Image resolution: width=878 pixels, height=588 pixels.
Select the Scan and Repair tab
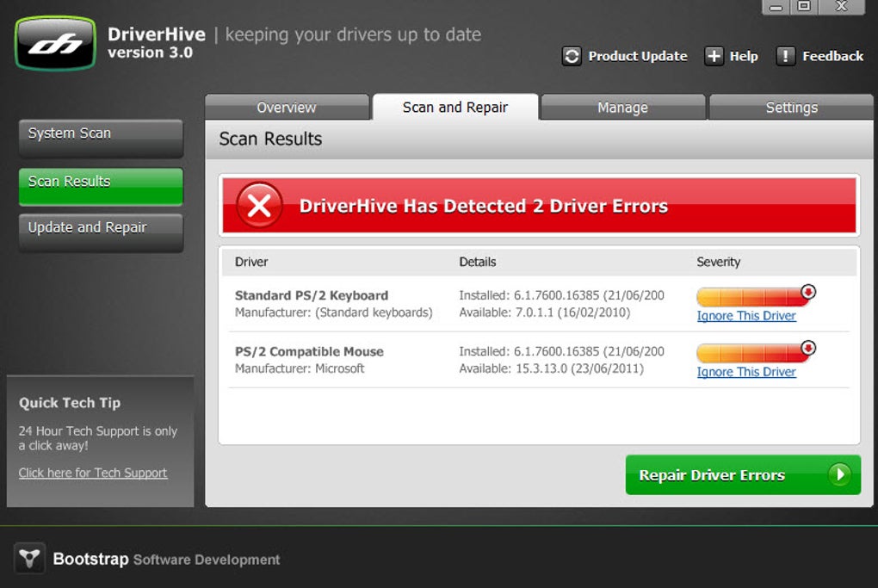[455, 107]
